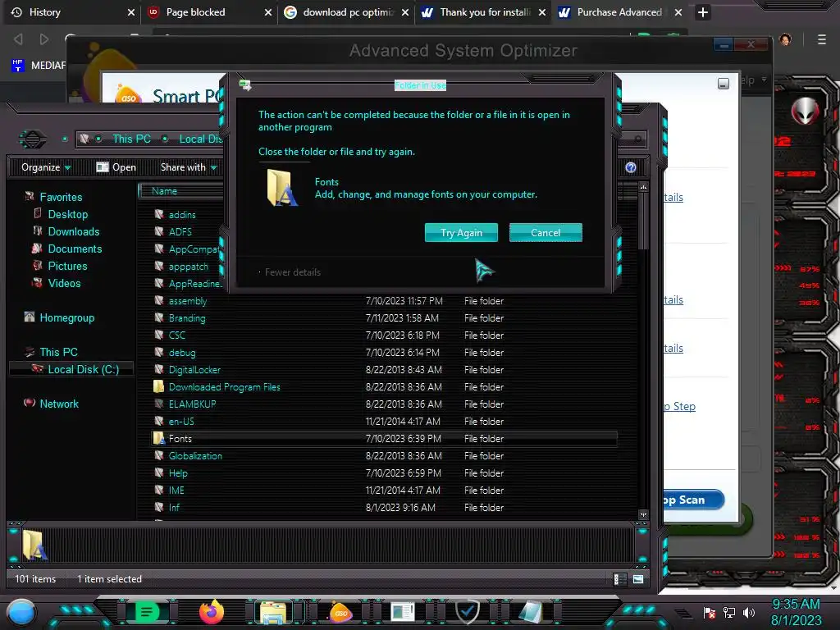Image resolution: width=840 pixels, height=630 pixels.
Task: Select the ELAMBKUP folder row
Action: [385, 404]
